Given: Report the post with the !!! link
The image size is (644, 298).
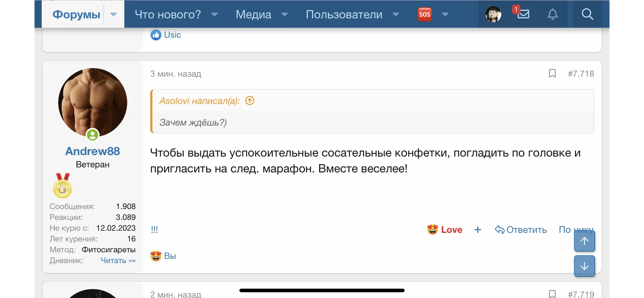Looking at the screenshot, I should tap(155, 229).
